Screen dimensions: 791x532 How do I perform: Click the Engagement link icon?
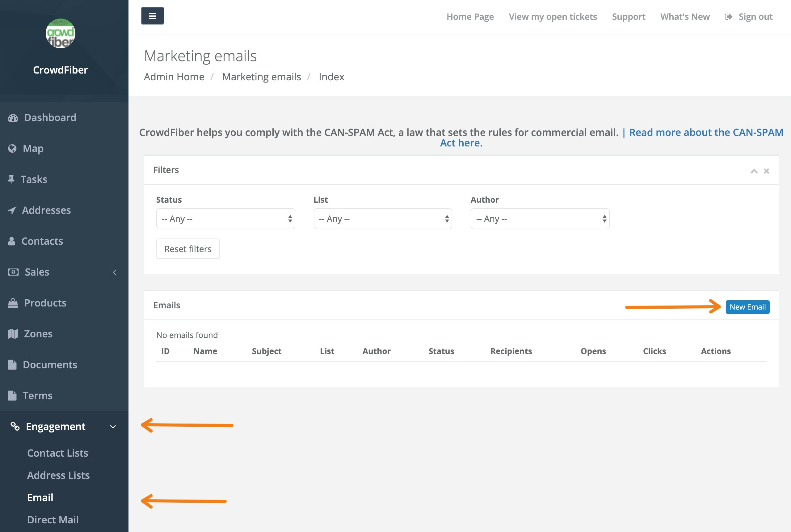point(15,426)
